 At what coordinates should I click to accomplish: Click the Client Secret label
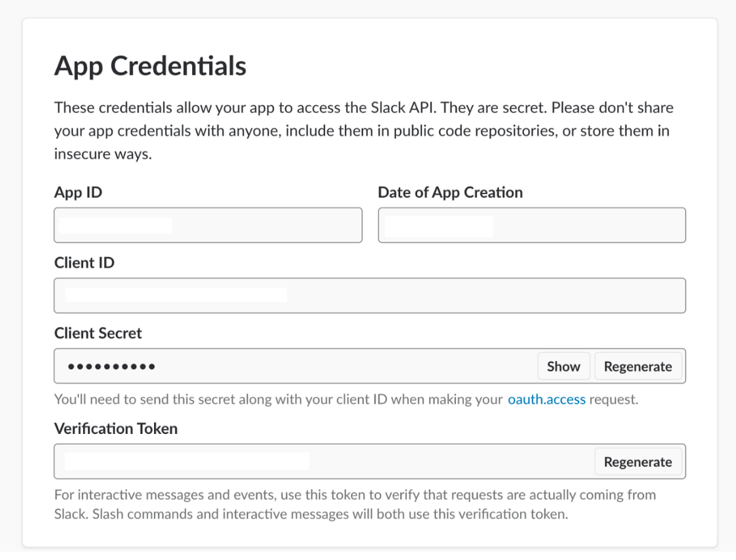pos(98,333)
